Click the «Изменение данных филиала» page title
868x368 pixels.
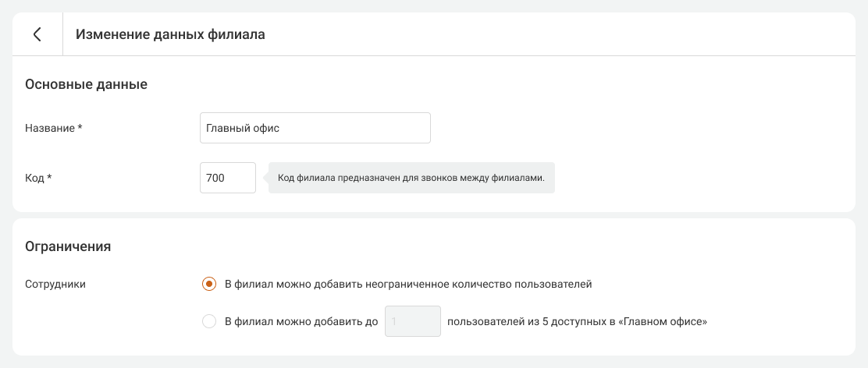pyautogui.click(x=170, y=34)
